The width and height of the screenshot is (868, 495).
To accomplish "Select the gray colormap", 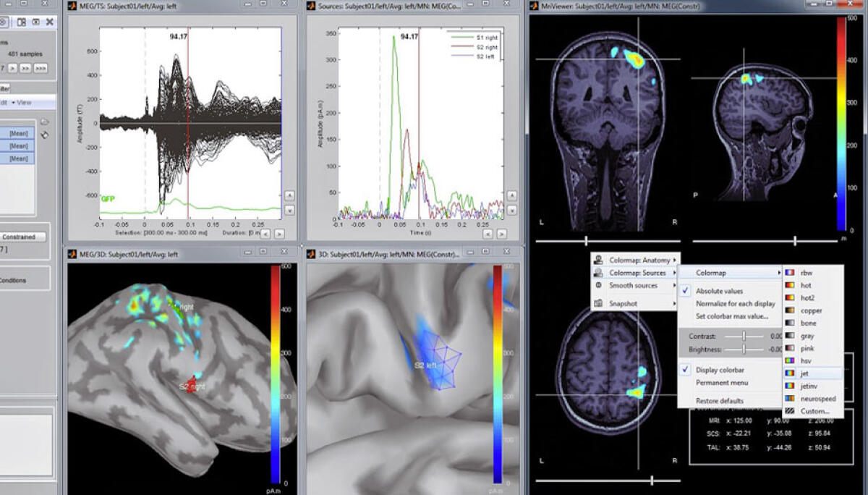I will click(812, 336).
